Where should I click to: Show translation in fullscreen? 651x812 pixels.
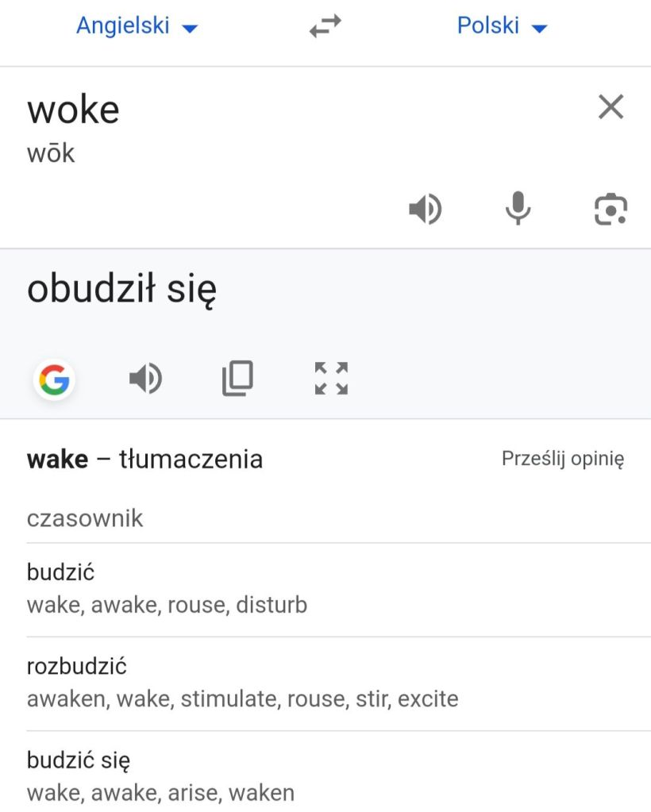coord(331,379)
